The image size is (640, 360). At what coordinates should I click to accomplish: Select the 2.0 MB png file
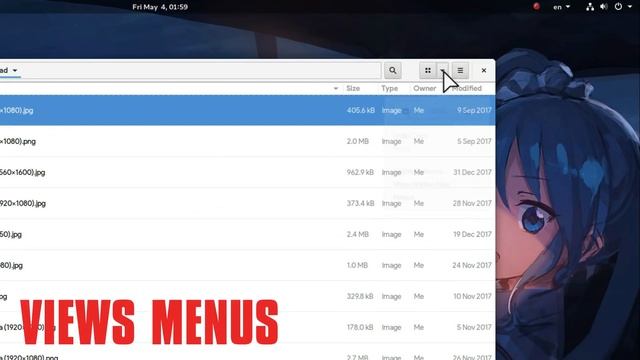click(247, 141)
